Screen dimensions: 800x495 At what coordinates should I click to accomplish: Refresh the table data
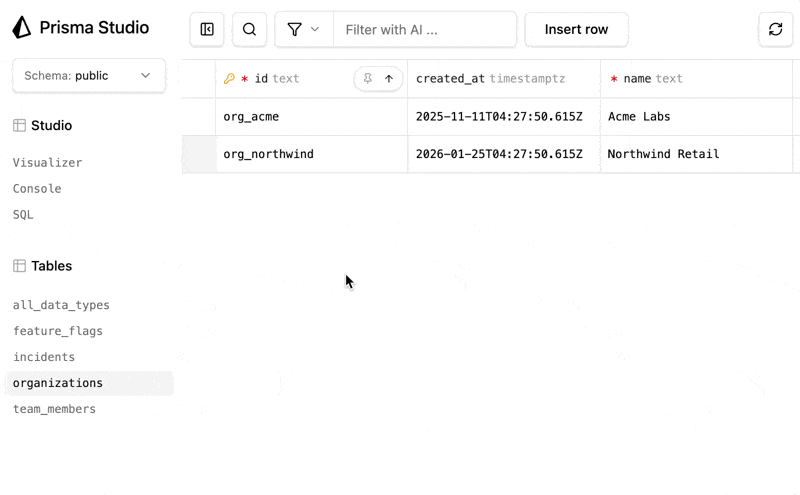775,30
